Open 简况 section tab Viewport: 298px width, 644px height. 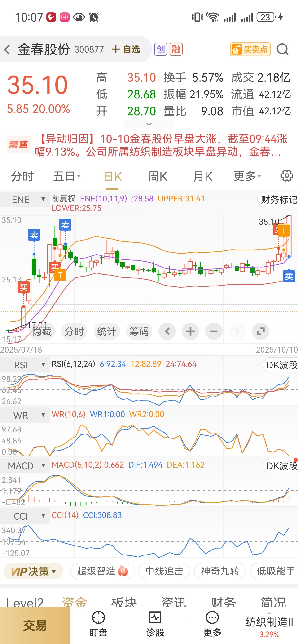pos(273,602)
